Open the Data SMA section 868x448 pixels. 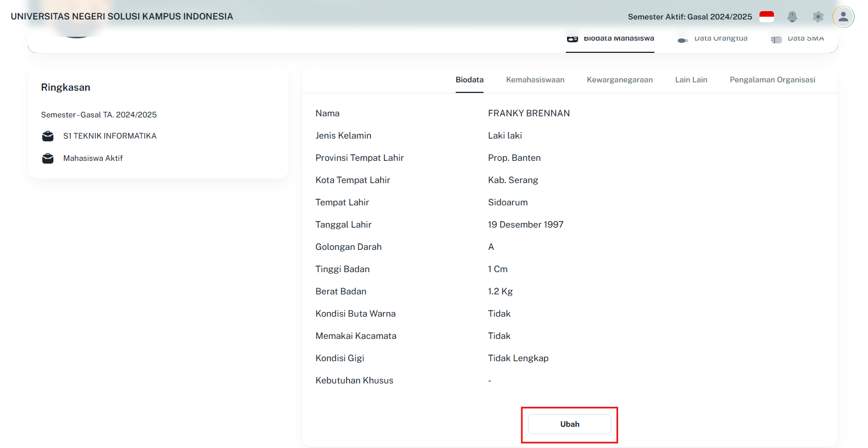[805, 38]
